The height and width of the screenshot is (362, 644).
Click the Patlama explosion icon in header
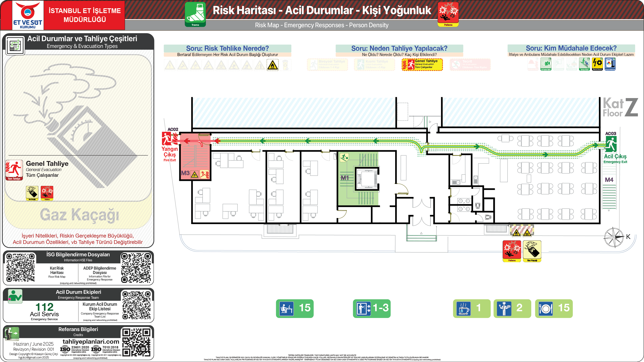(x=448, y=14)
